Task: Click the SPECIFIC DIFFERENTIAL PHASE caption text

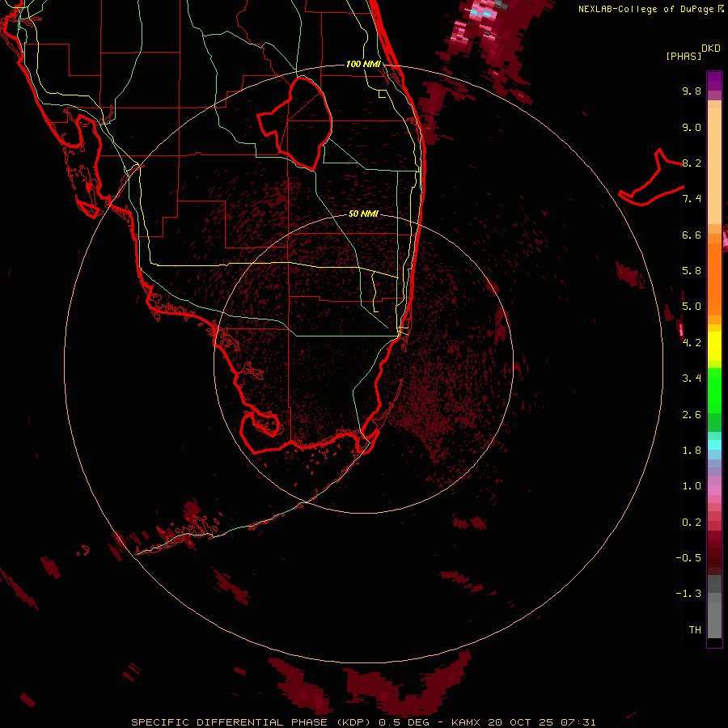Action: point(231,722)
